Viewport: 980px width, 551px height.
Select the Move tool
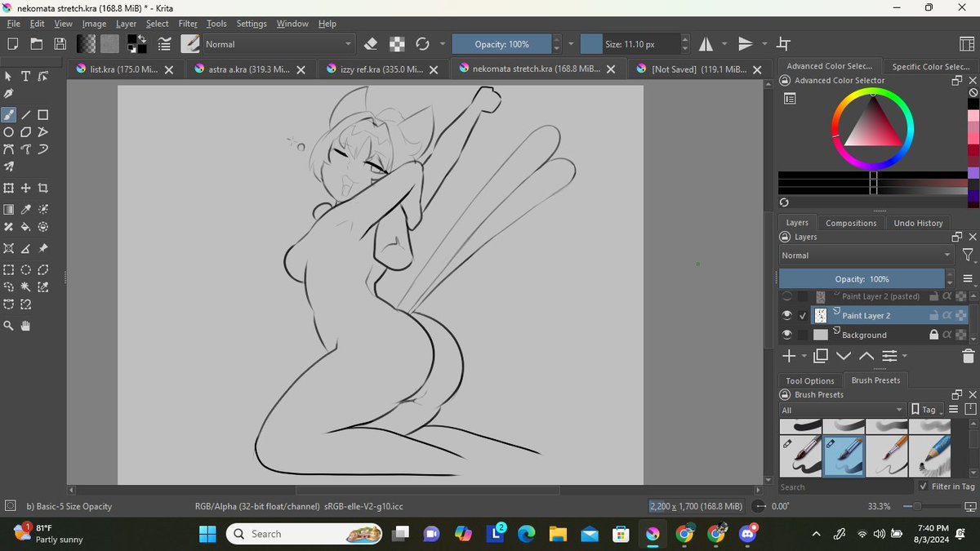[26, 189]
